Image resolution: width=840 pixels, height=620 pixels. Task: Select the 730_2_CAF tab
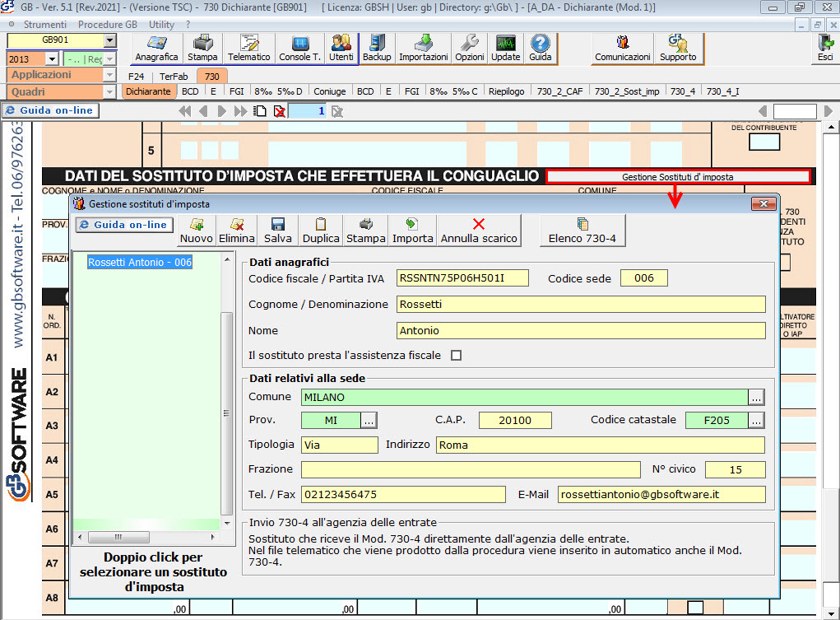coord(559,91)
